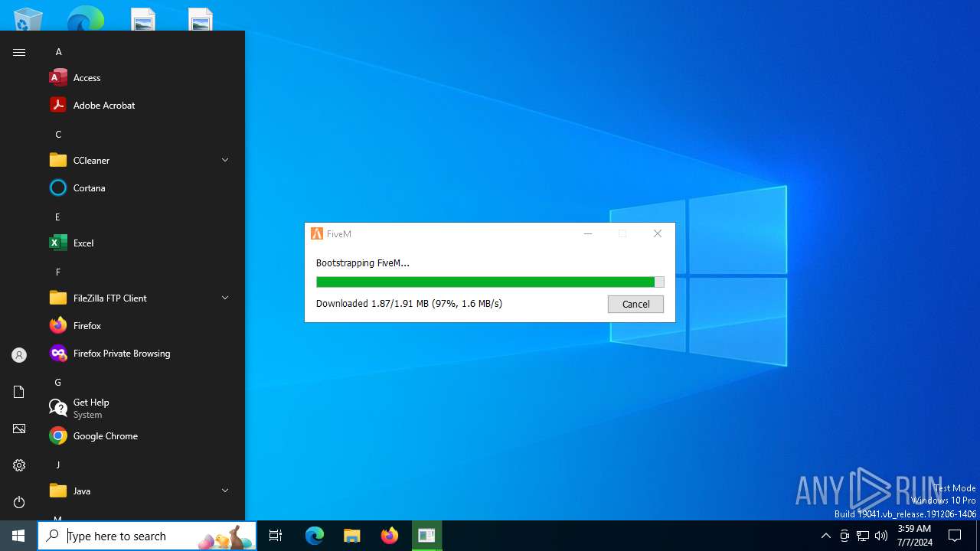980x551 pixels.
Task: Open Cortana from the app list
Action: pyautogui.click(x=141, y=187)
